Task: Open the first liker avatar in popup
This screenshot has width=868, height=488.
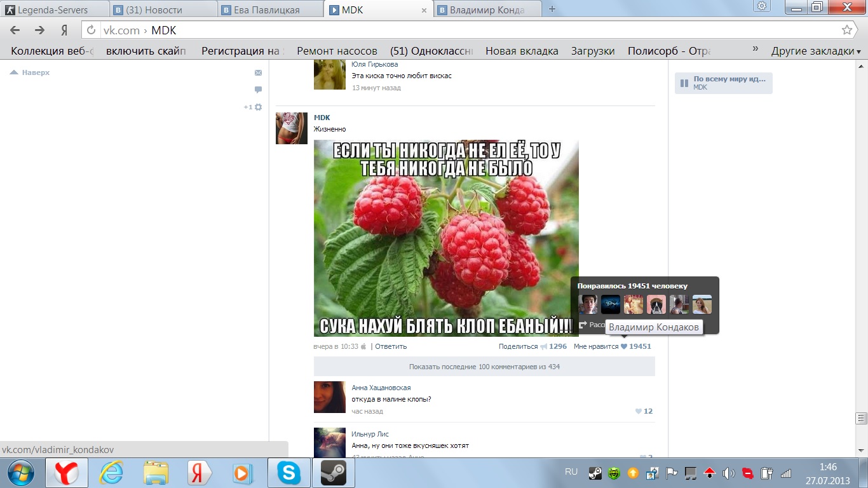Action: tap(588, 304)
